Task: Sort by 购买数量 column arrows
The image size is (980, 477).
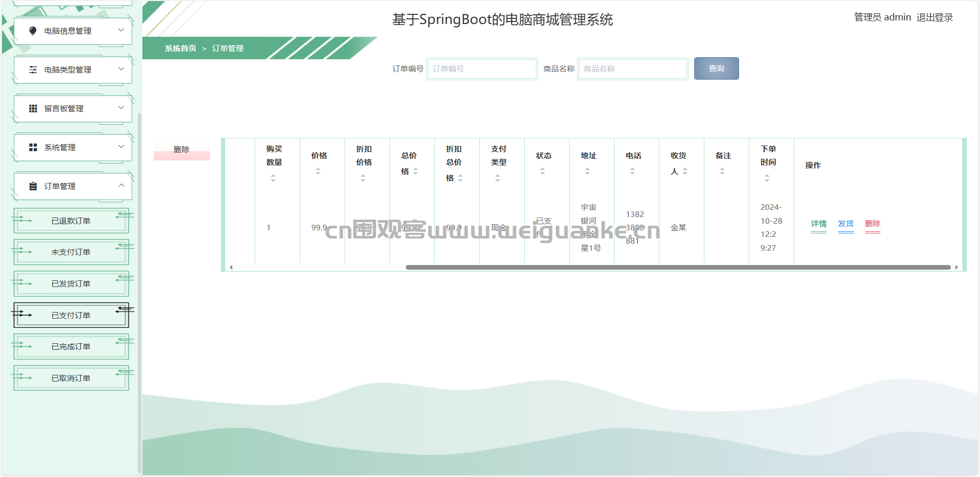Action: [x=273, y=178]
